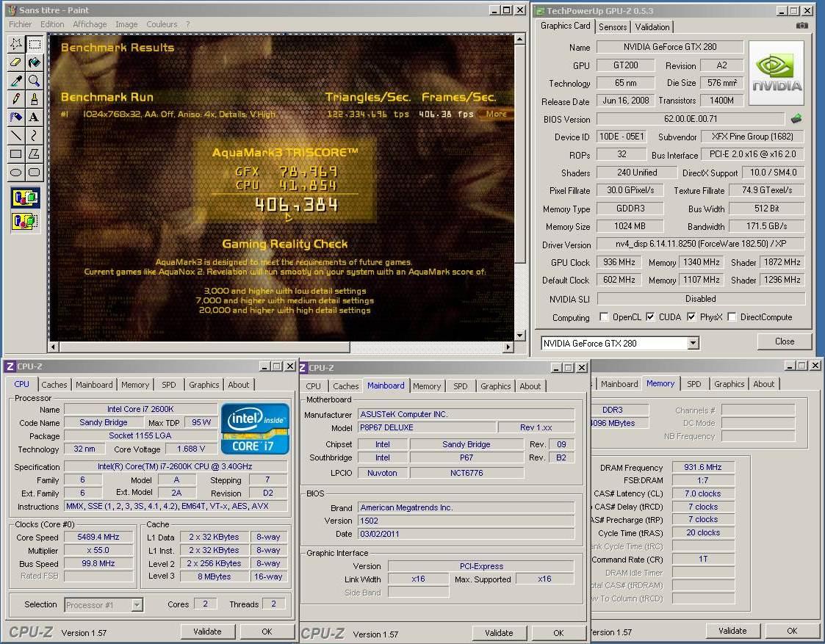825x644 pixels.
Task: Toggle the CUDA checkbox in GPU-Z
Action: point(650,317)
